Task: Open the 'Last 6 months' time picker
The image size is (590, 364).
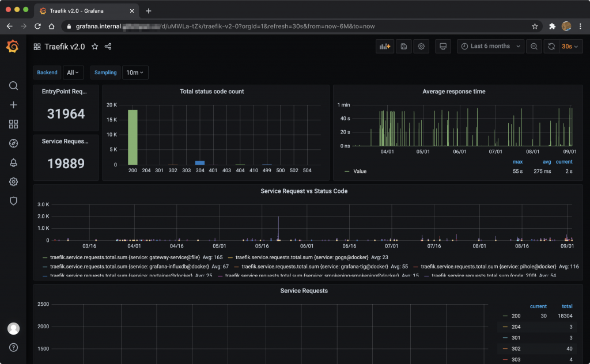Action: click(x=490, y=47)
